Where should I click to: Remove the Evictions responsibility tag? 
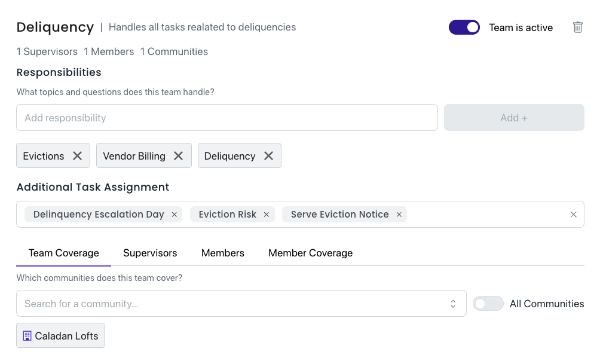click(77, 156)
